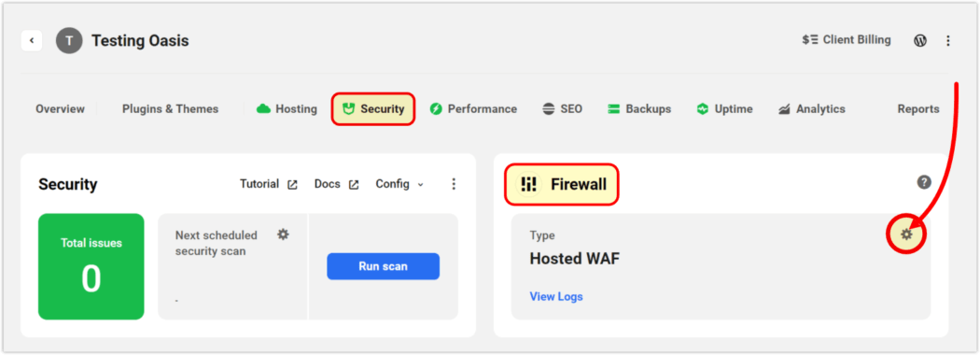Open the WordPress admin icon
Image resolution: width=980 pixels, height=355 pixels.
(x=920, y=41)
